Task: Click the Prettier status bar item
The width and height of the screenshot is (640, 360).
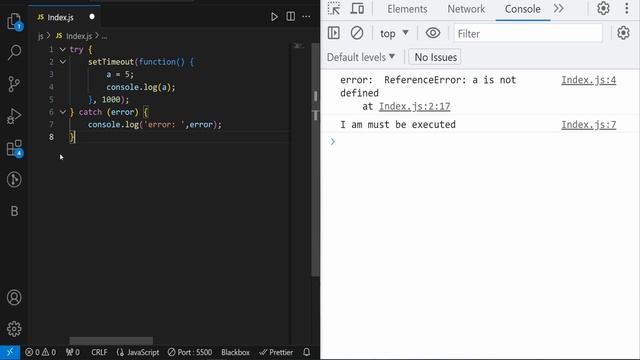Action: [x=276, y=352]
